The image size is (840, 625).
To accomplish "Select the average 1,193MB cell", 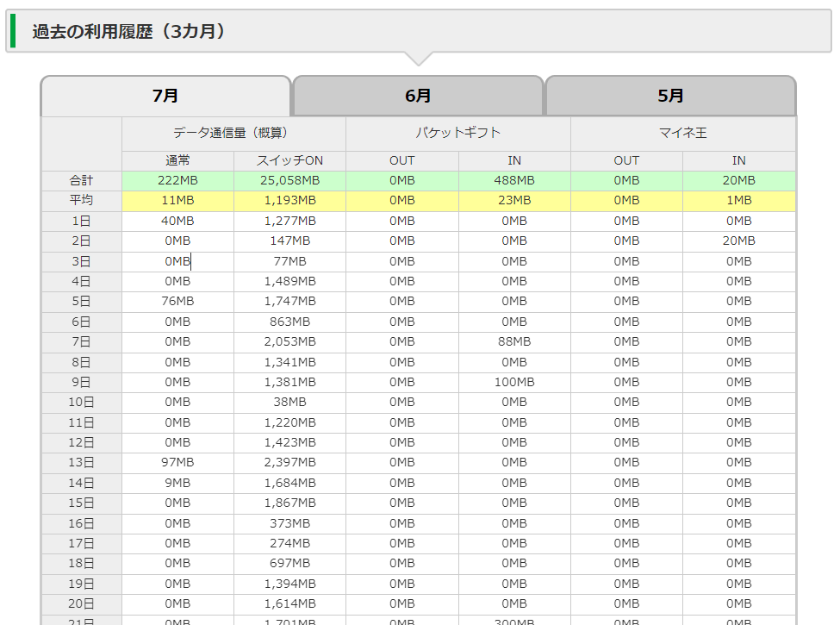I will [x=289, y=201].
